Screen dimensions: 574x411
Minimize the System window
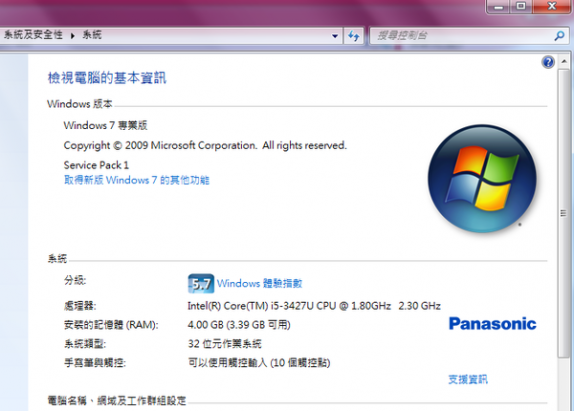(499, 6)
